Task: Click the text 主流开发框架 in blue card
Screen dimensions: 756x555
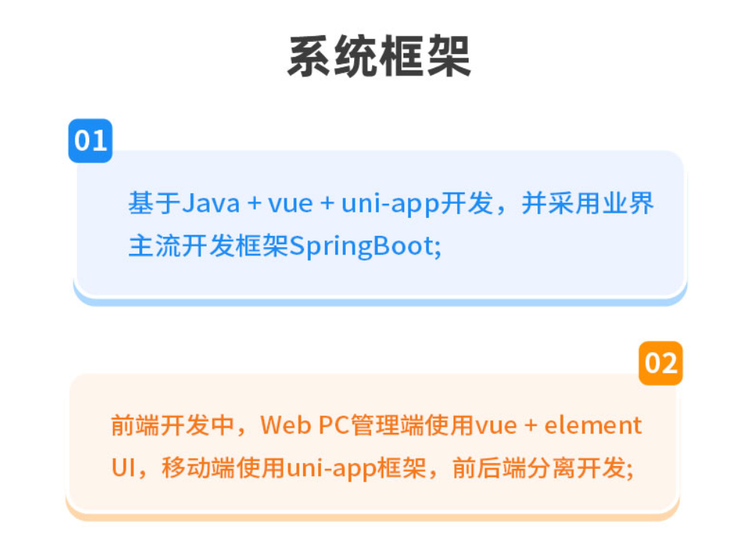Action: (x=208, y=246)
